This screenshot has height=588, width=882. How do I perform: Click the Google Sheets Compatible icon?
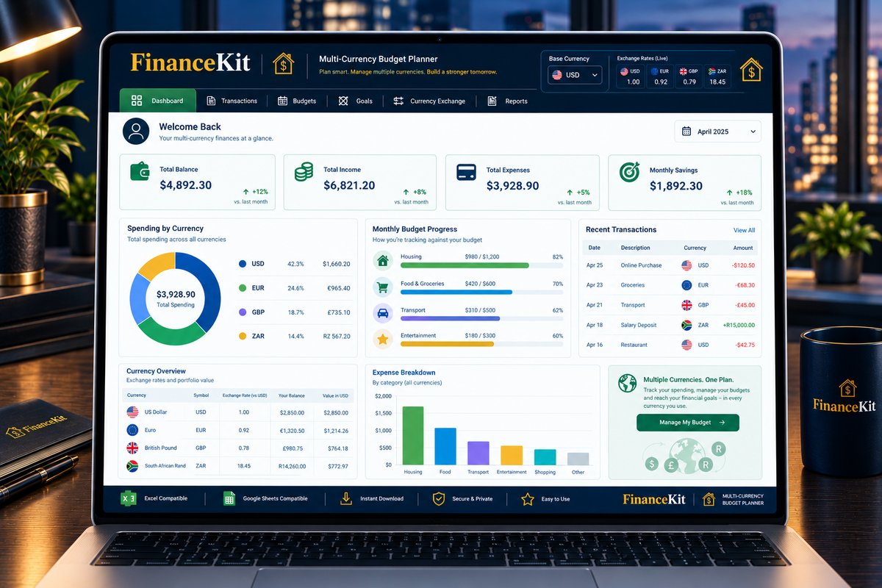229,498
